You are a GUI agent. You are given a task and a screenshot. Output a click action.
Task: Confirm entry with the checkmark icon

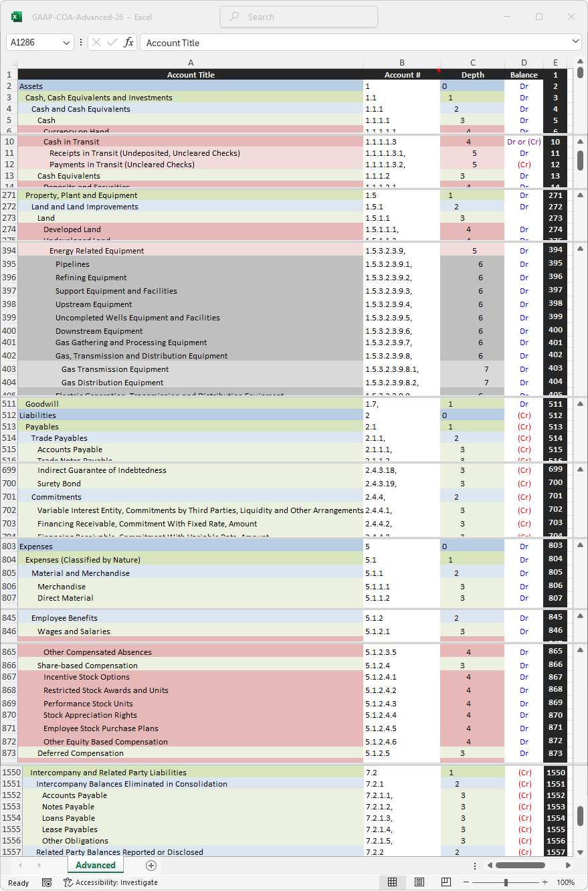pyautogui.click(x=112, y=42)
